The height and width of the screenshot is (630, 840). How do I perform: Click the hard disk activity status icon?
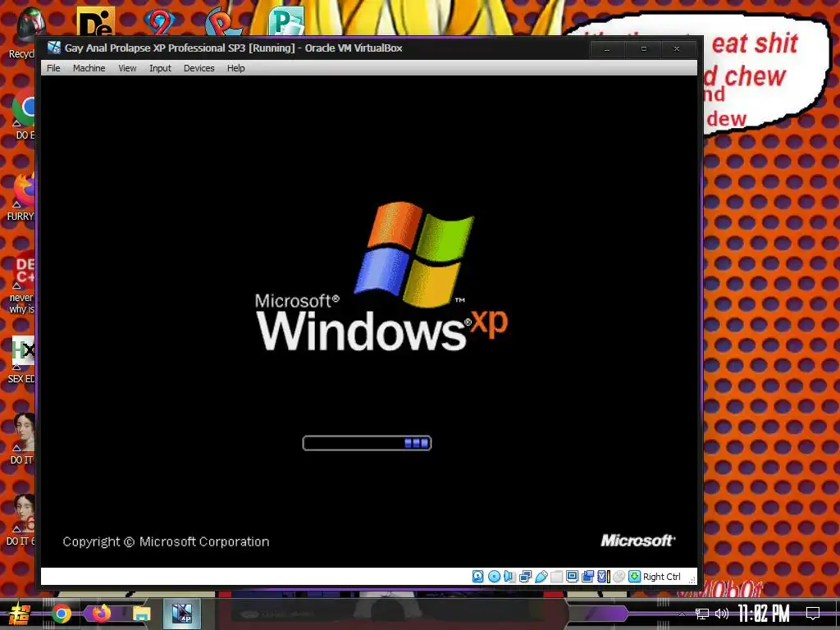[478, 577]
